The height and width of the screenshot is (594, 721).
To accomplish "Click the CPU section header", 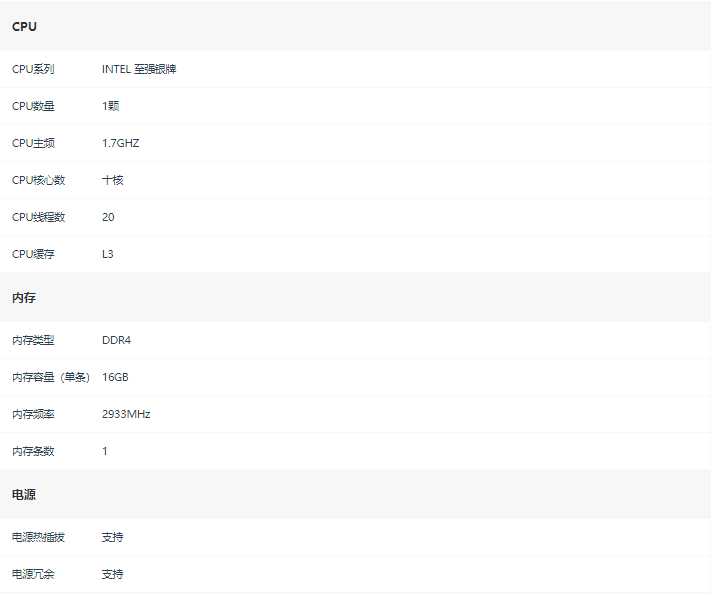I will (24, 26).
